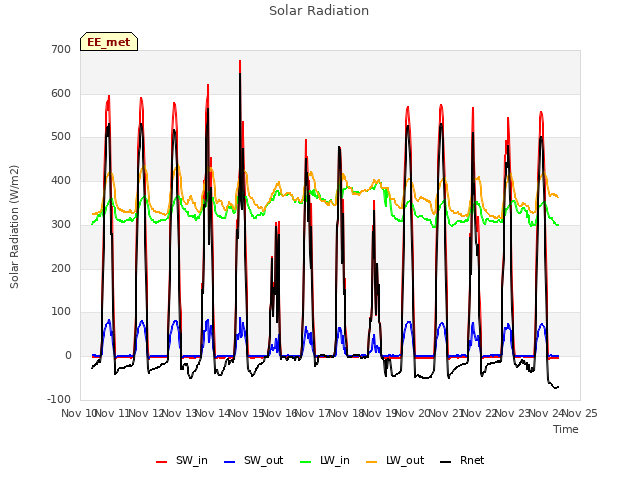Click the Rnet low point after Nov 24
The width and height of the screenshot is (640, 480).
click(556, 388)
